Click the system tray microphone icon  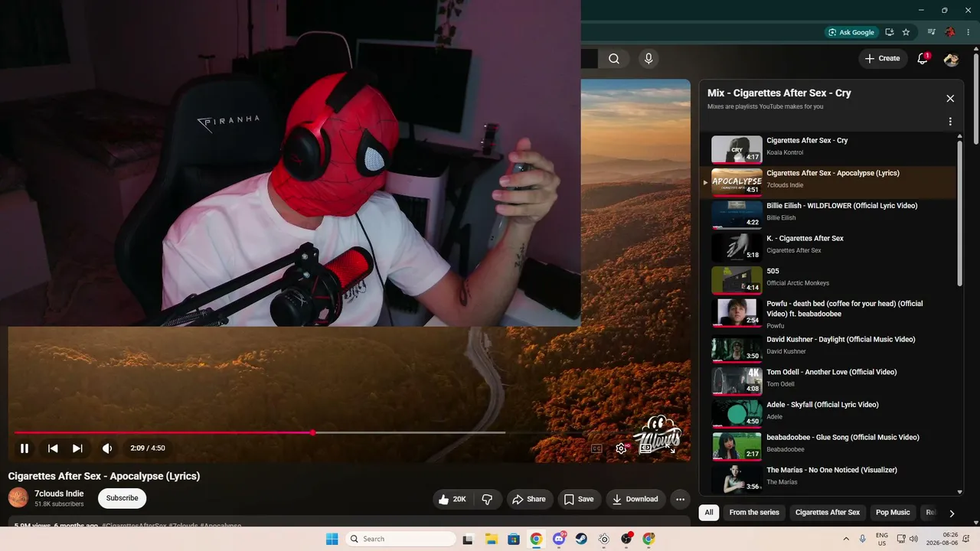click(863, 539)
